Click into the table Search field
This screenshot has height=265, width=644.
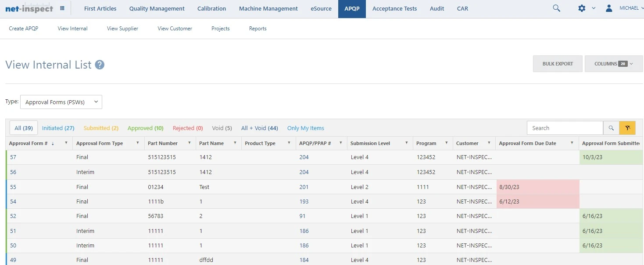point(565,128)
